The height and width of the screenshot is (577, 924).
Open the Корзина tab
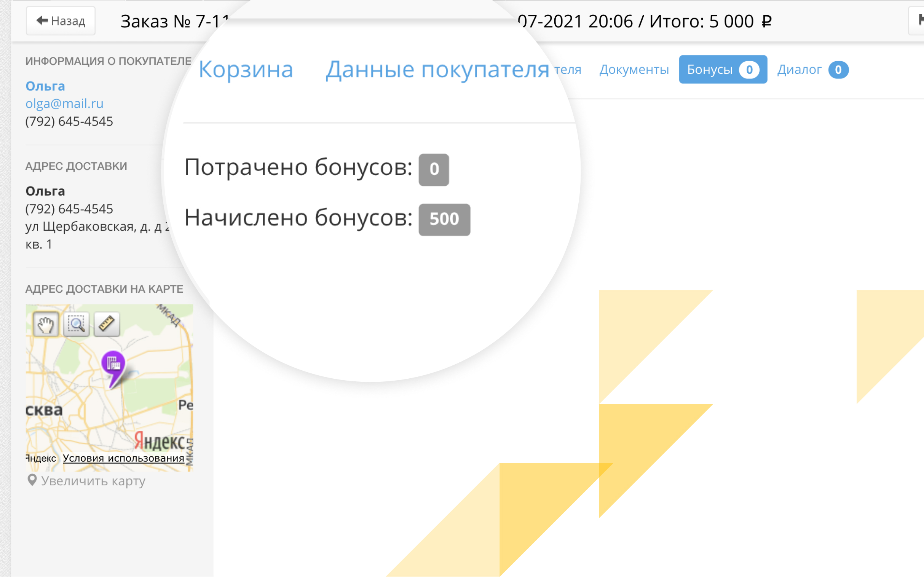(x=246, y=70)
